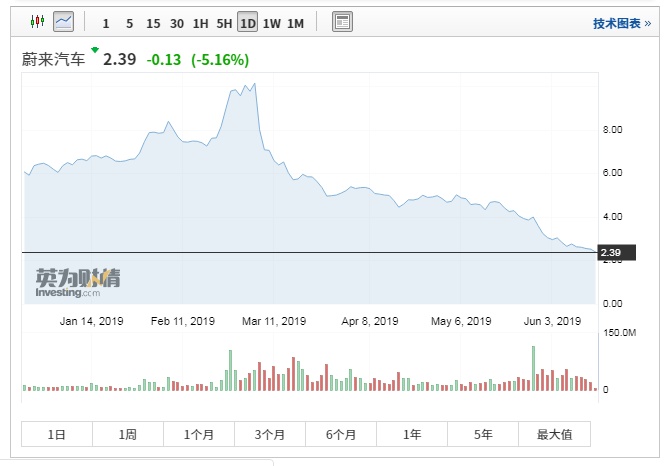The height and width of the screenshot is (466, 670).
Task: Change interval to 1M
Action: point(295,23)
